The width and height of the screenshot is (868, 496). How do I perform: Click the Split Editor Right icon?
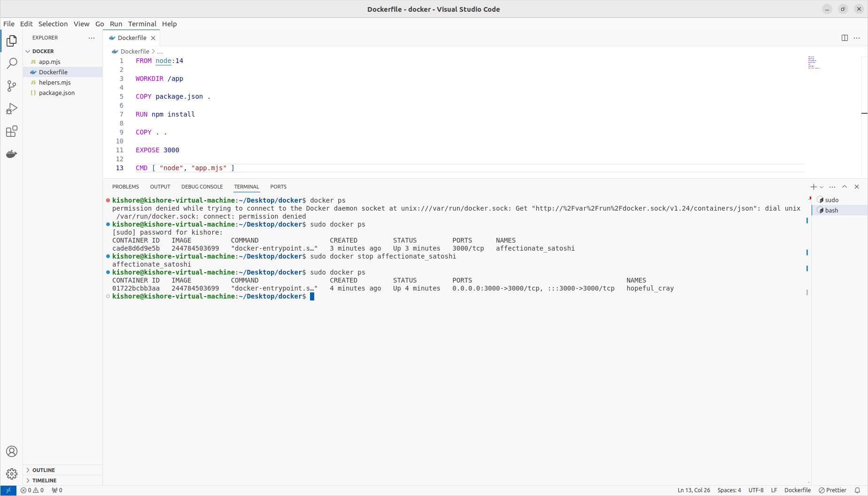845,38
